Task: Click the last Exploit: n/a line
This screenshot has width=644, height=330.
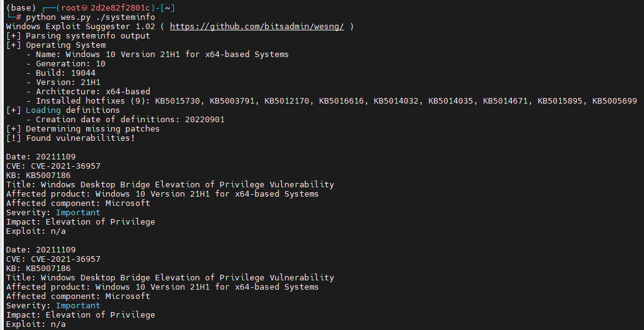Action: 36,324
